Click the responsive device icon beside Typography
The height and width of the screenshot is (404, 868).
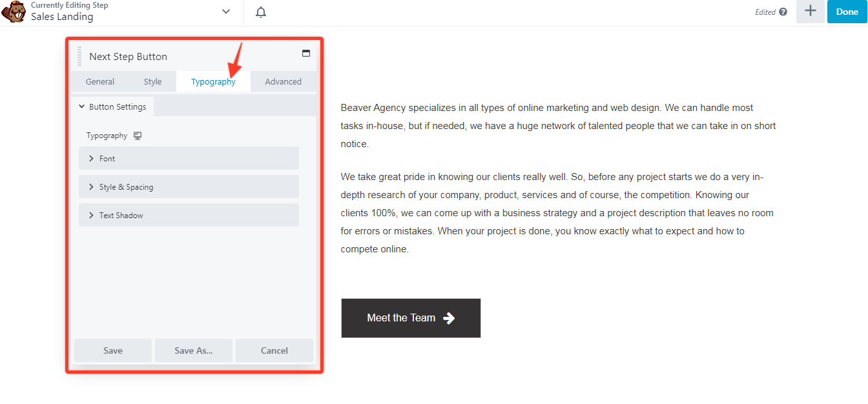[137, 136]
